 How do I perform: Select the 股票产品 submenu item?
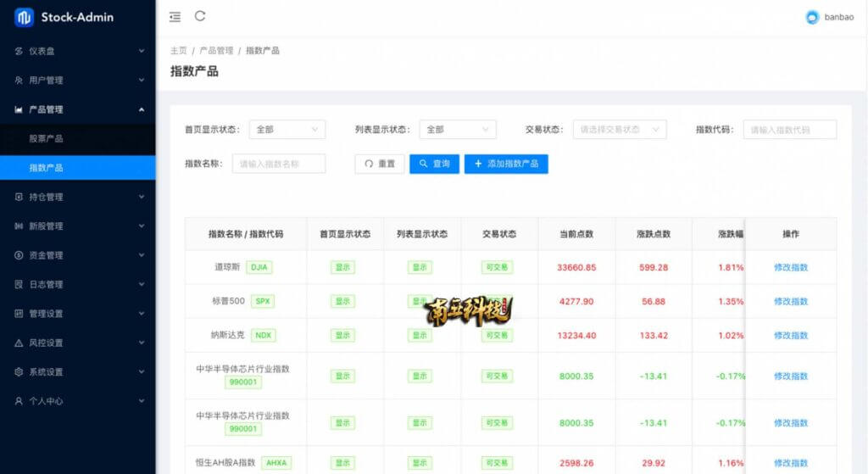click(77, 138)
